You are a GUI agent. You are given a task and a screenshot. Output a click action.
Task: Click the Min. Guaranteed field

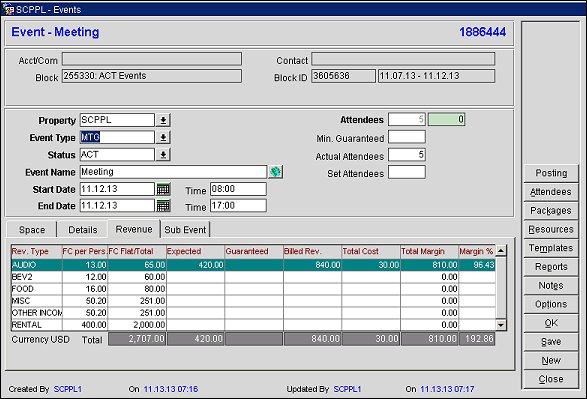tap(407, 137)
